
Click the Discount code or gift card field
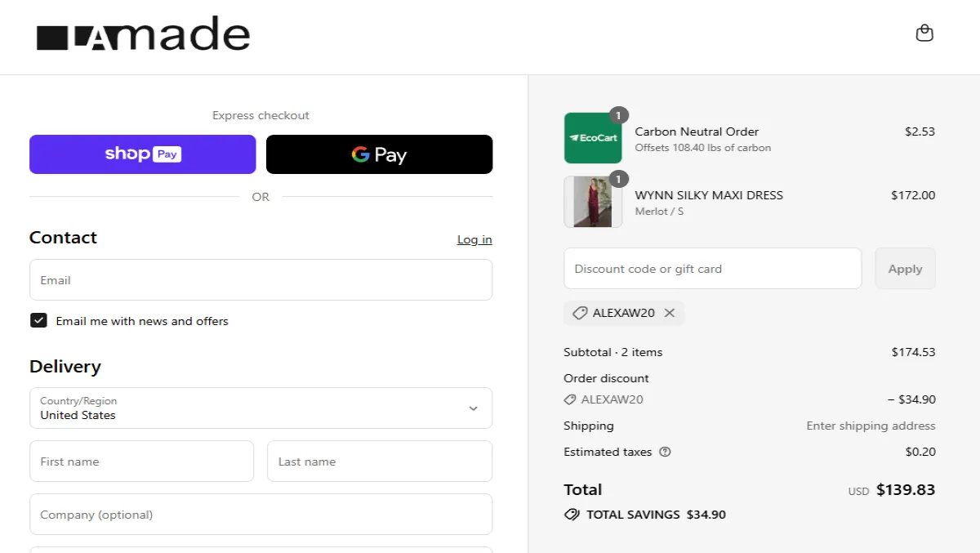pyautogui.click(x=713, y=269)
